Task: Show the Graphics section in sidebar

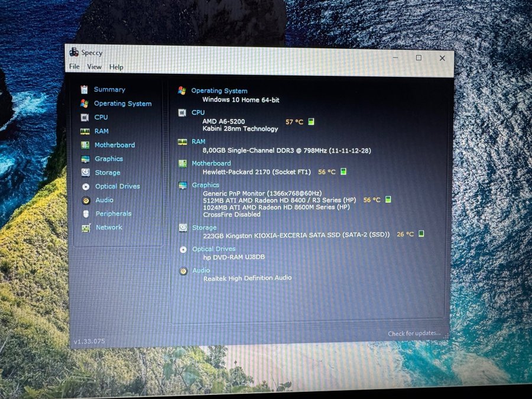Action: (x=109, y=159)
